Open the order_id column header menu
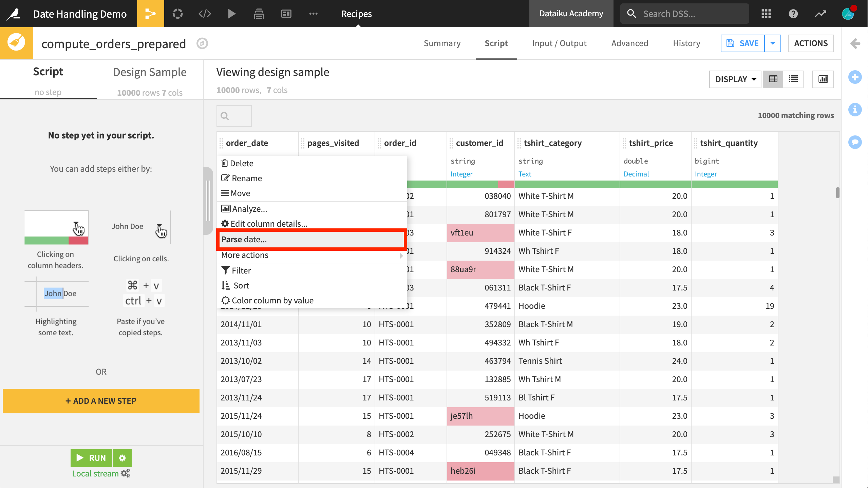The width and height of the screenshot is (868, 488). coord(400,143)
